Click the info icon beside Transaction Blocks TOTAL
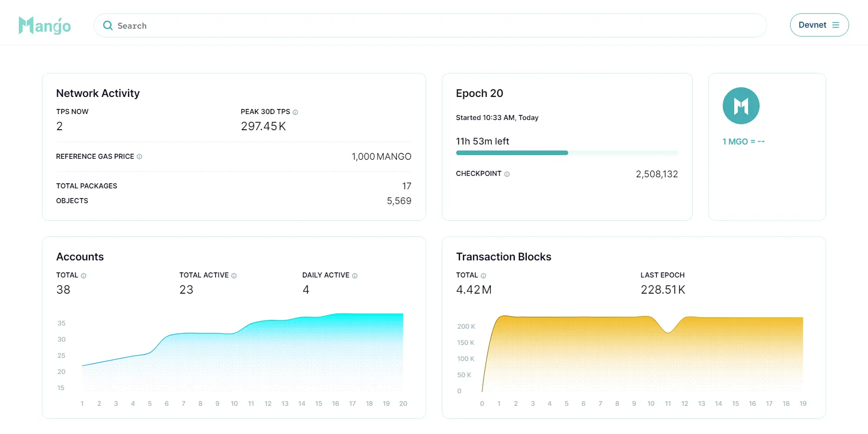The width and height of the screenshot is (868, 434). click(483, 275)
